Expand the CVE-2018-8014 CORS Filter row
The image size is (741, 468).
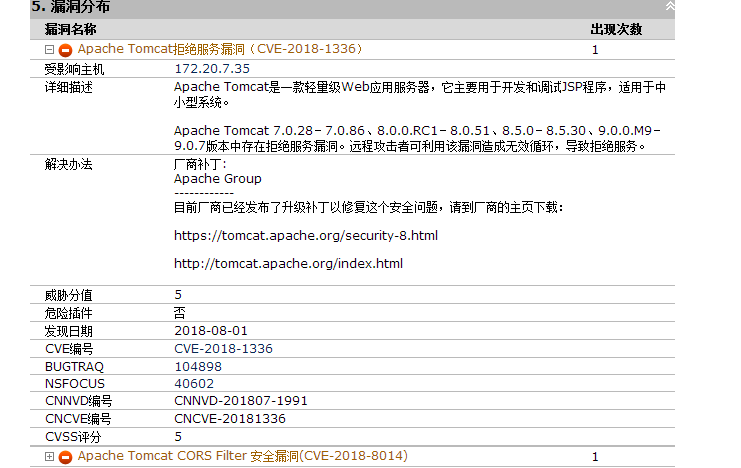point(49,456)
